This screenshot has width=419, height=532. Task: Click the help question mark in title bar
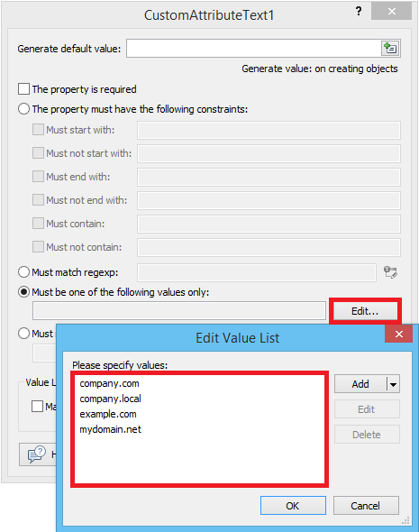point(359,12)
